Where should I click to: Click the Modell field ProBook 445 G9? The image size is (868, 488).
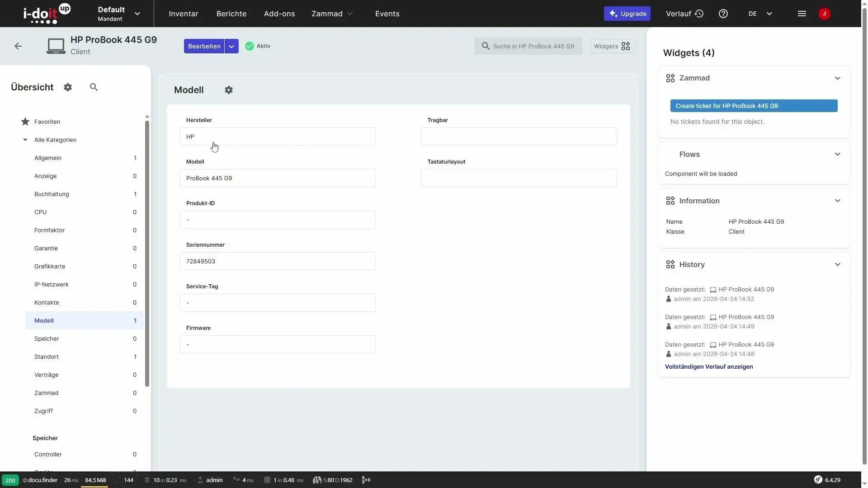pyautogui.click(x=278, y=178)
